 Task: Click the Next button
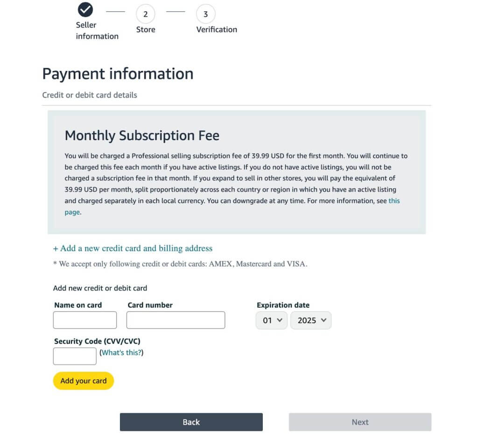coord(360,422)
